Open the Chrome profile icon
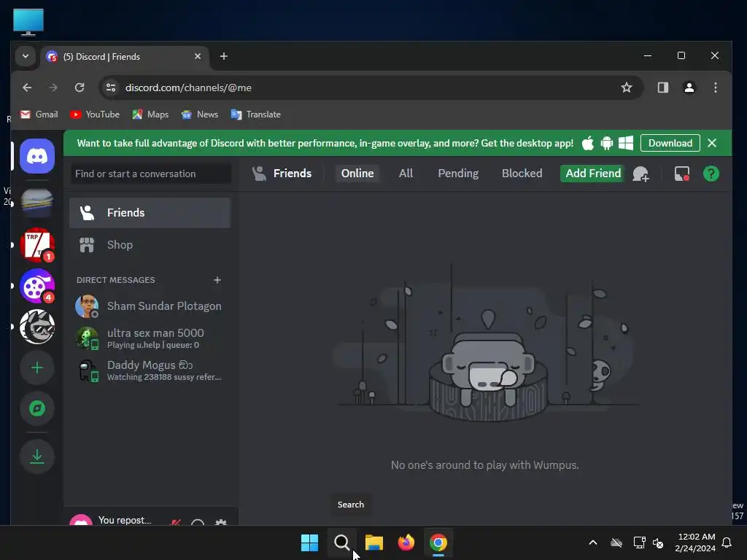The width and height of the screenshot is (747, 560). pyautogui.click(x=689, y=87)
